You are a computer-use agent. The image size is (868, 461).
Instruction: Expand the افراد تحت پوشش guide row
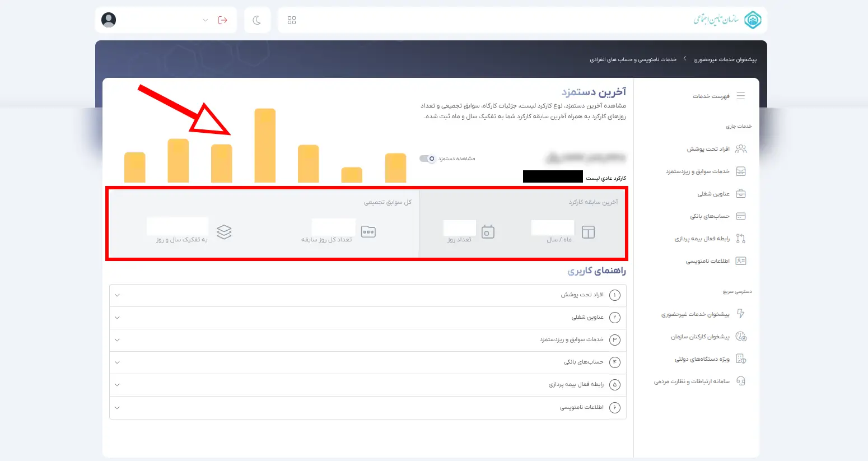[x=368, y=295]
